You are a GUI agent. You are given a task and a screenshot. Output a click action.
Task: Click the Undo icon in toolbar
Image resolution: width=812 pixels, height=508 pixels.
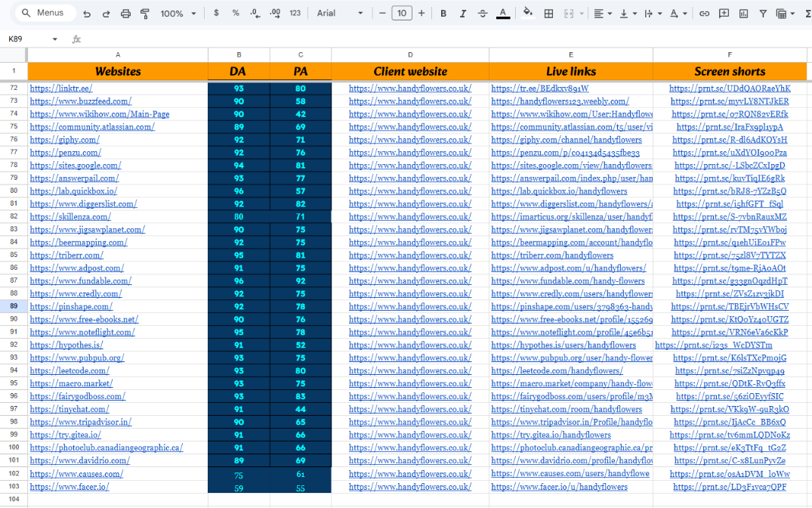tap(87, 14)
